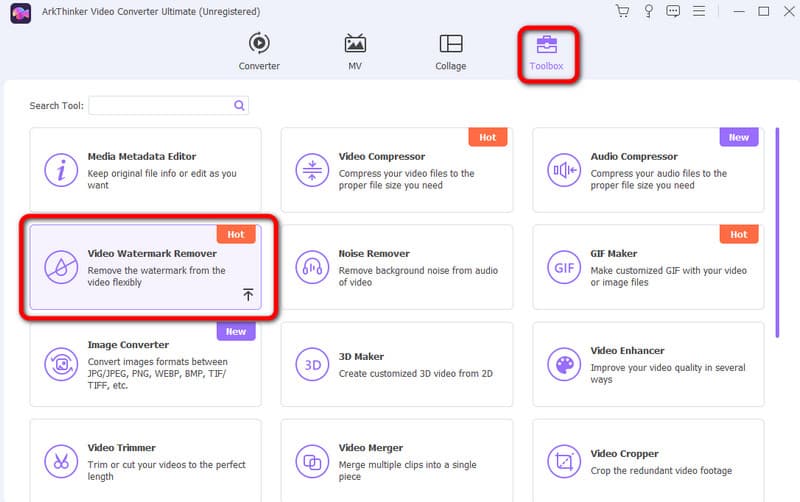Viewport: 800px width, 502px height.
Task: Open the Video Trimmer title
Action: (121, 447)
